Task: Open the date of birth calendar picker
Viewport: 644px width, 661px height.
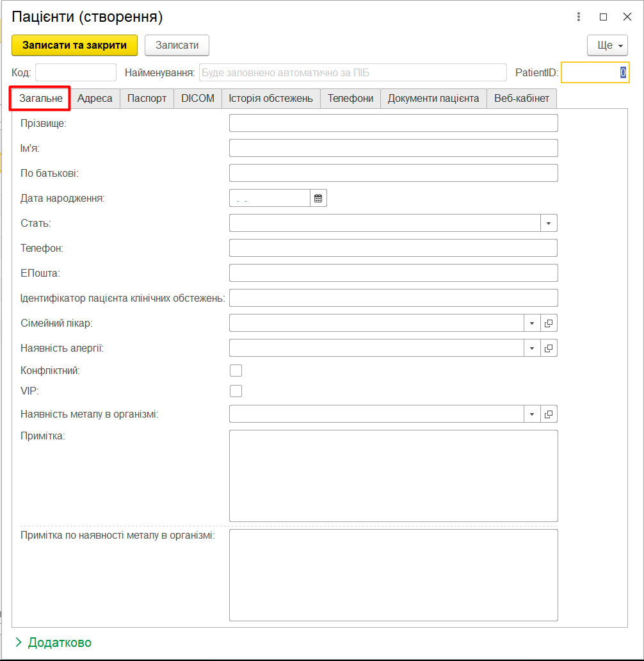Action: click(x=318, y=199)
